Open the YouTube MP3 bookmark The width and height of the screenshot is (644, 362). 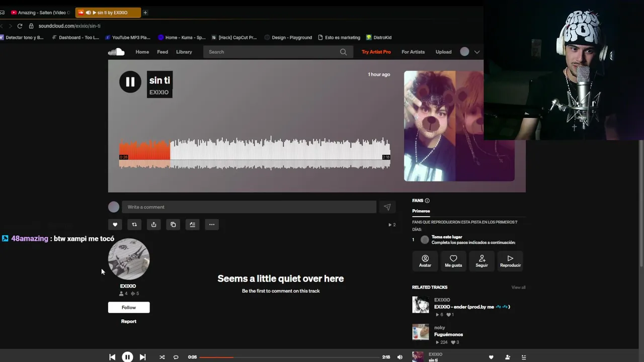tap(128, 37)
